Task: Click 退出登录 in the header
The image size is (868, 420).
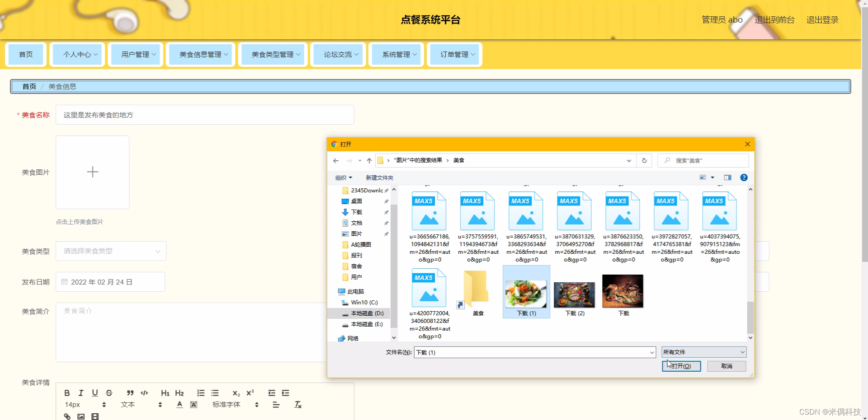Action: pyautogui.click(x=822, y=19)
